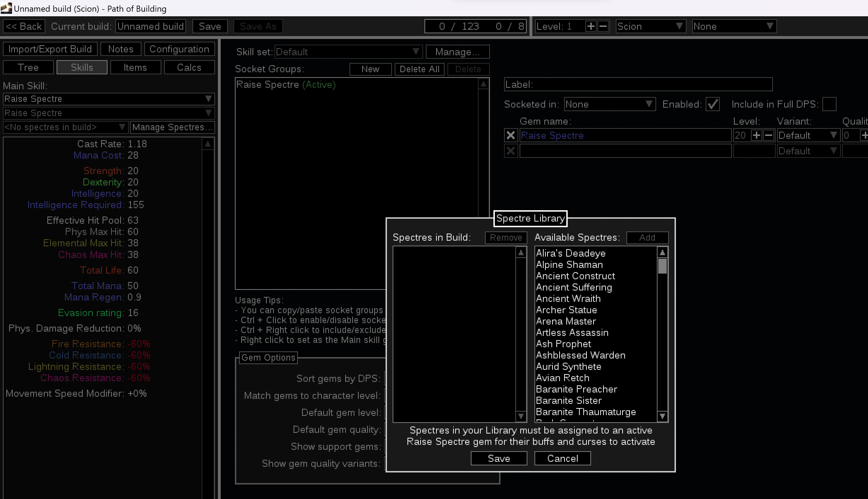Select Ancient Wraith in Available Spectres

tap(568, 298)
